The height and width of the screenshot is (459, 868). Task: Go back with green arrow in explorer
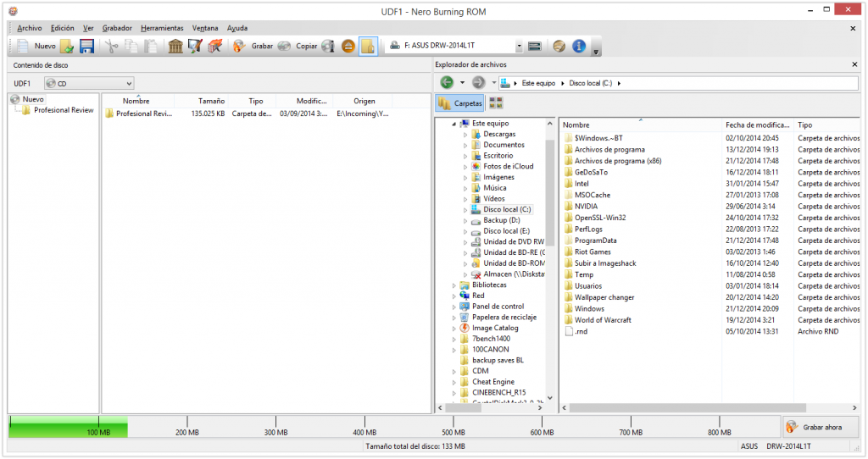pos(447,82)
